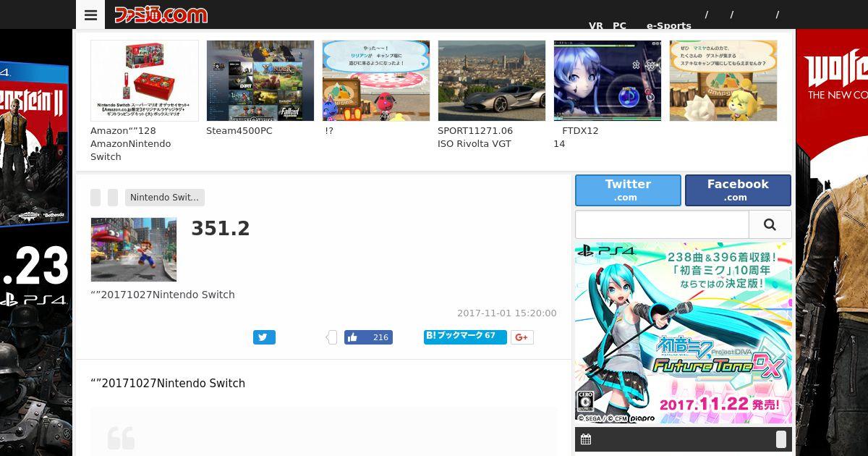Click the 2017-11-01 15:20:00 timestamp
The height and width of the screenshot is (456, 868).
[x=507, y=313]
